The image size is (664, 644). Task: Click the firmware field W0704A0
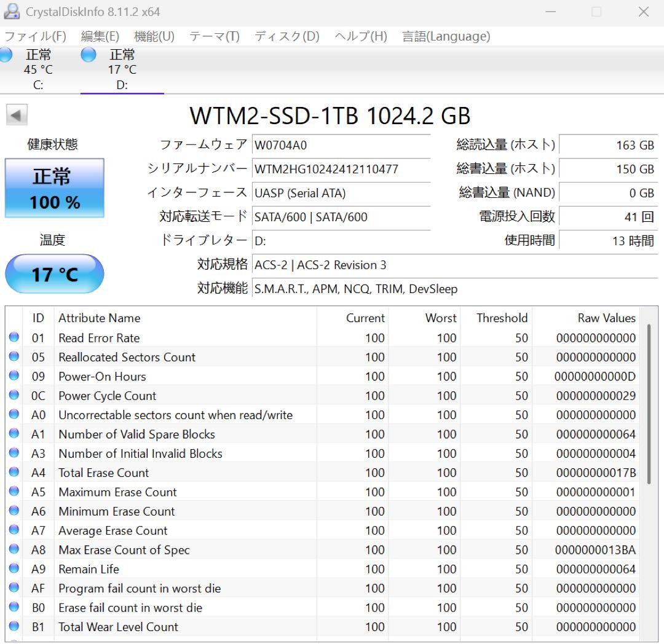coord(341,145)
